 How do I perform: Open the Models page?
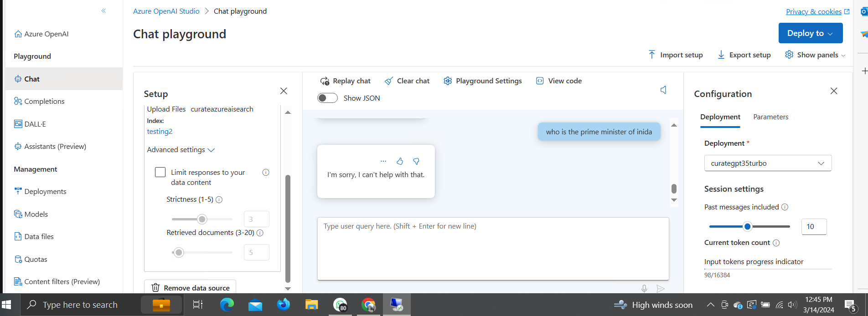(x=31, y=214)
